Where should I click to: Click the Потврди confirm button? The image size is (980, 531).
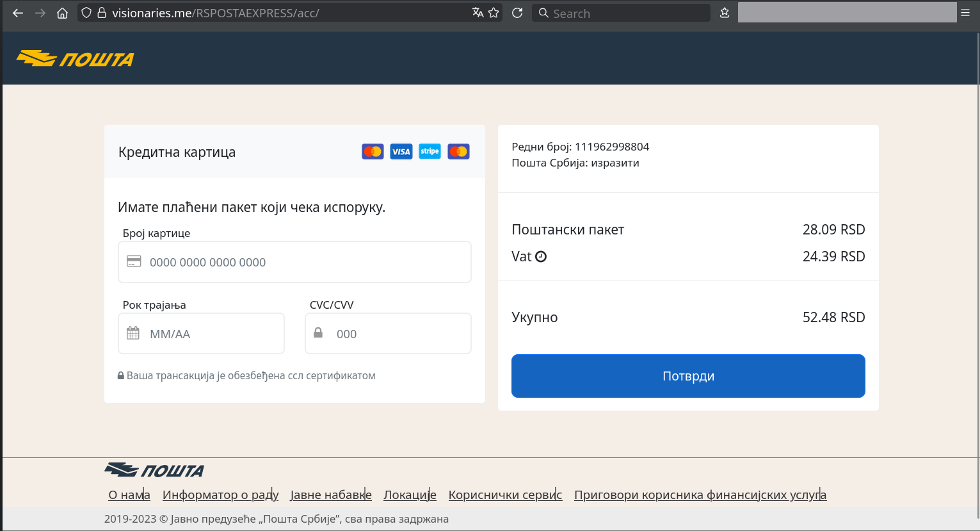tap(688, 376)
